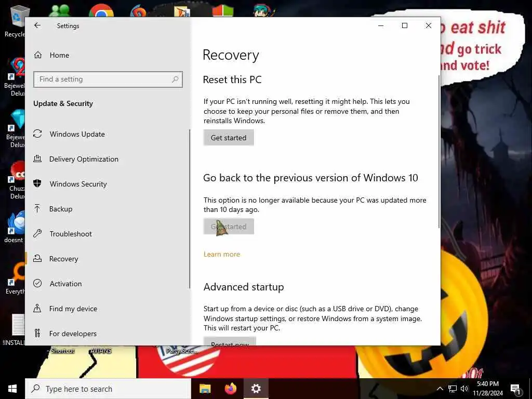This screenshot has height=399, width=532.
Task: Select the Chrome desktop icon
Action: click(101, 10)
